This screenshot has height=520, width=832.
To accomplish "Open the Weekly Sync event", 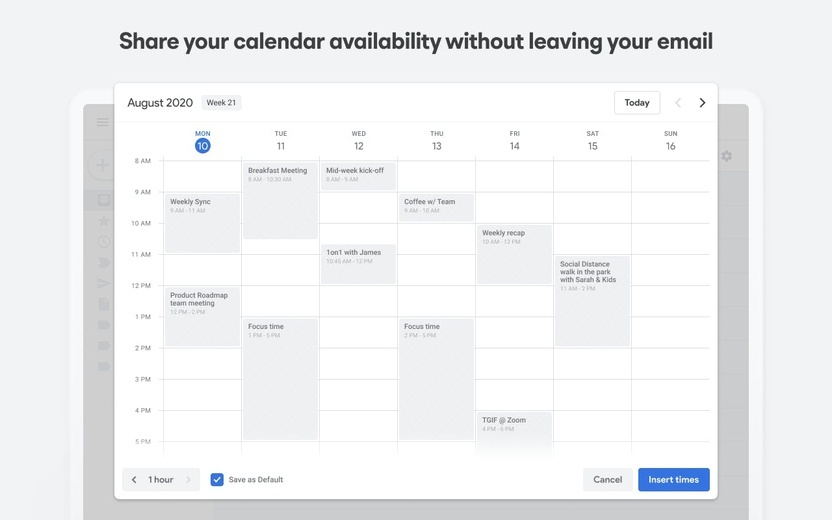I will tap(202, 223).
